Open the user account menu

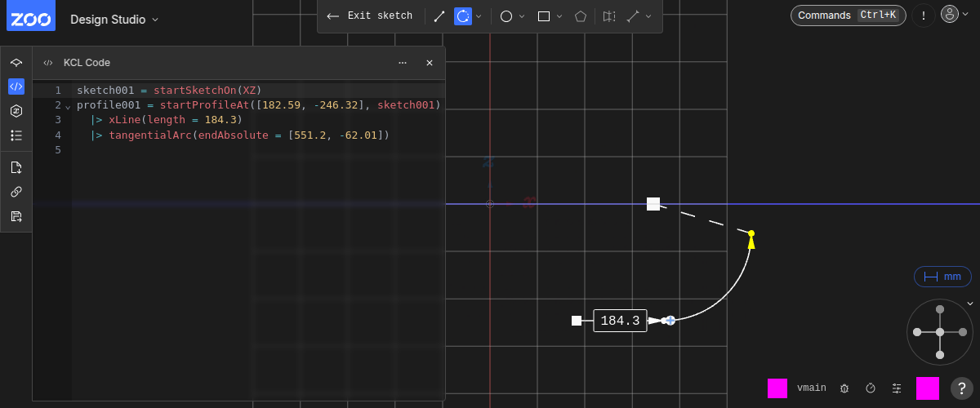click(950, 16)
